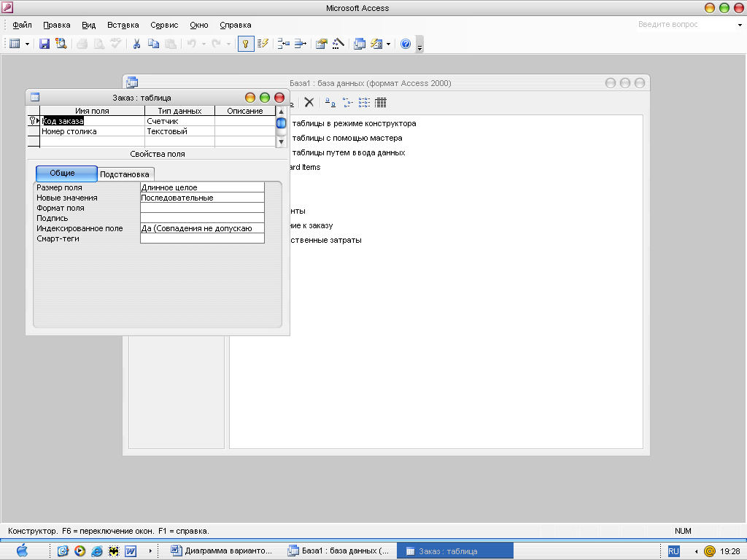
Task: Open the Справка menu
Action: coord(236,26)
